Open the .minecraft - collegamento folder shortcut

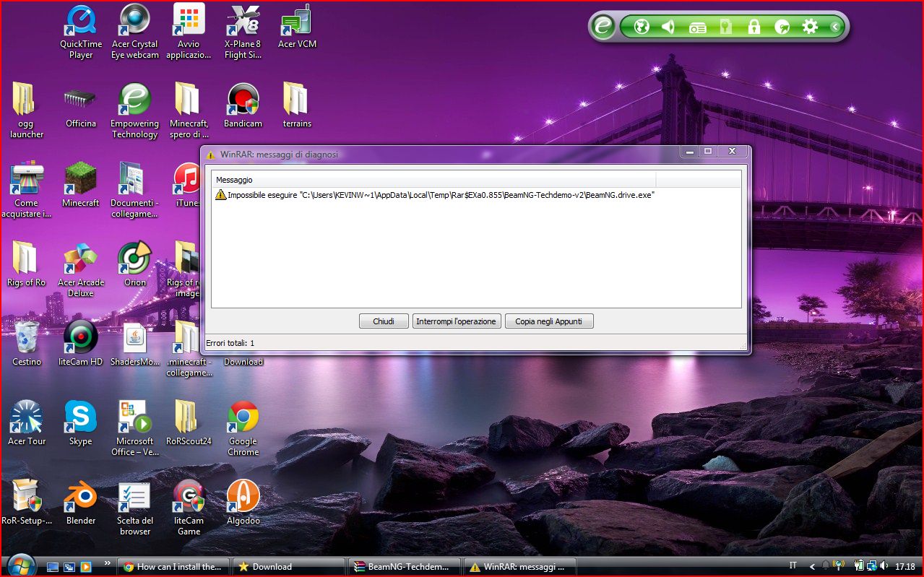click(189, 349)
